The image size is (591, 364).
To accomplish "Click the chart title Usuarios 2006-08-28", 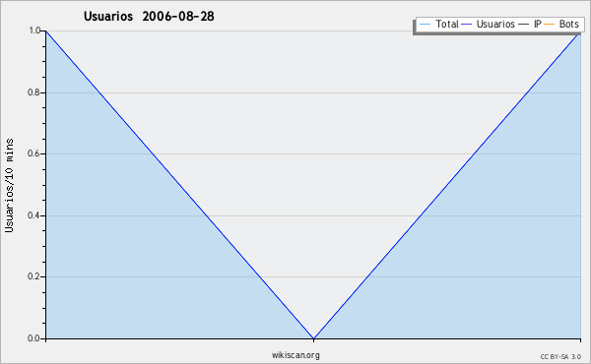I will pos(149,16).
